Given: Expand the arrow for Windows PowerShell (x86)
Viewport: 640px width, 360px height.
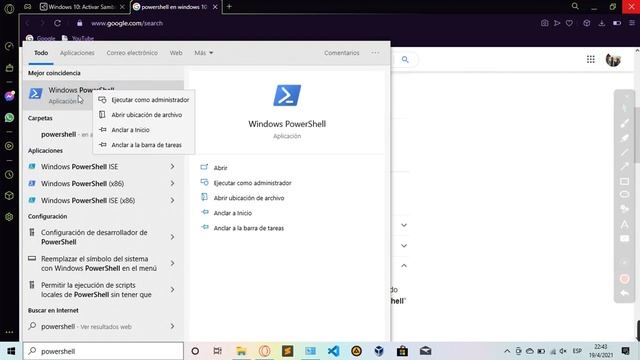Looking at the screenshot, I should pos(172,184).
